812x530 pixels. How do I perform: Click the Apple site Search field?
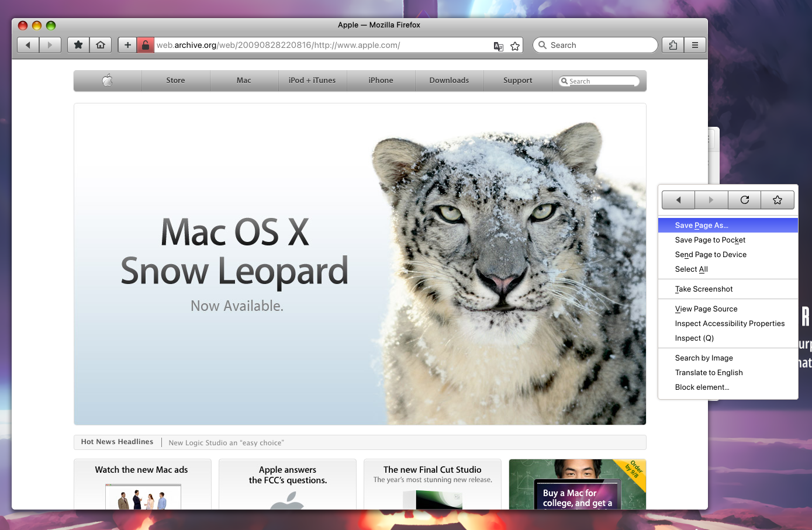click(x=599, y=81)
